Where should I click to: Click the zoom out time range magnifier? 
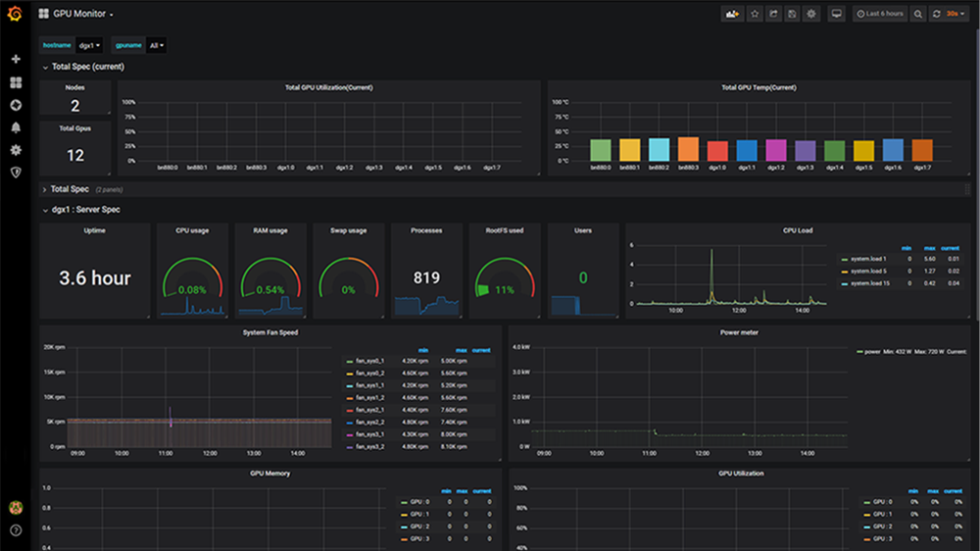917,14
